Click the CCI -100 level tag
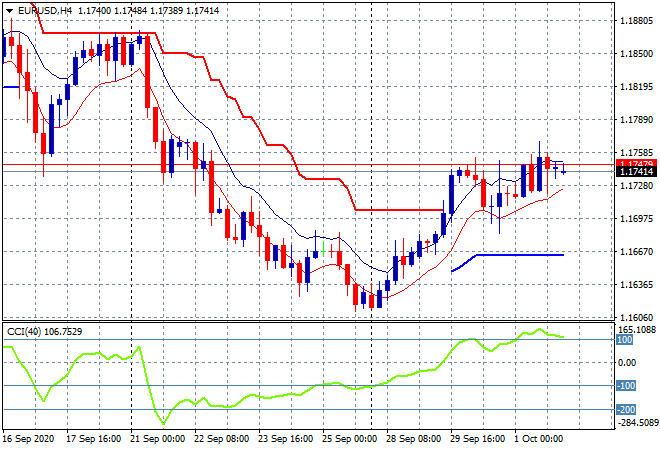This screenshot has height=450, width=660. 626,386
